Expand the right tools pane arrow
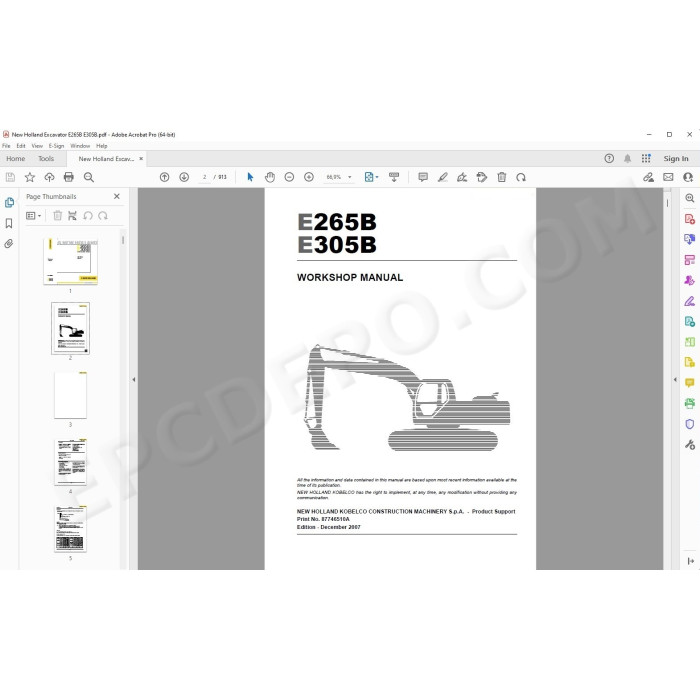The width and height of the screenshot is (700, 700). 675,379
